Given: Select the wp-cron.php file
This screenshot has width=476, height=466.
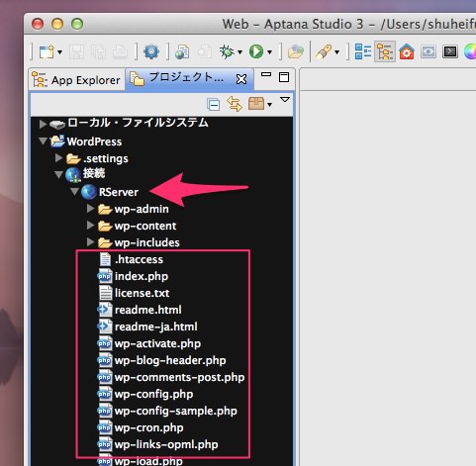Looking at the screenshot, I should (148, 427).
